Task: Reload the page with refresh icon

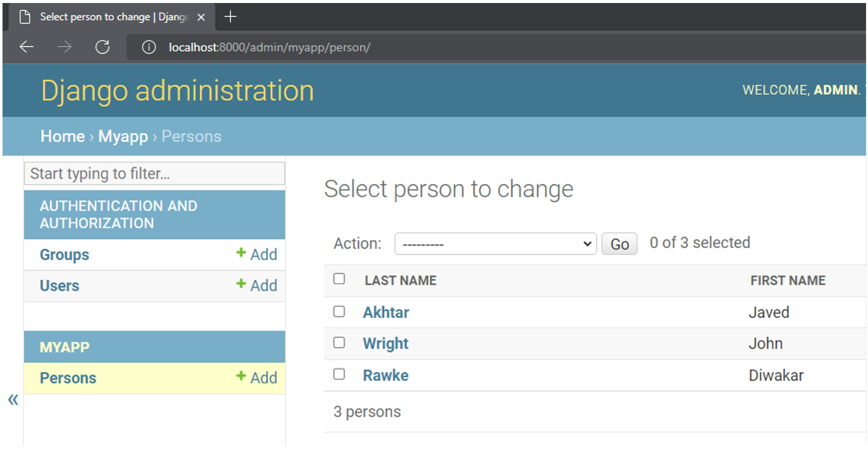Action: (103, 47)
